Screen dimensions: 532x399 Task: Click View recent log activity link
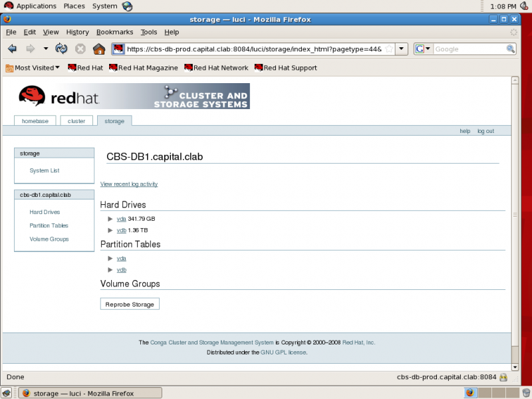coord(129,184)
